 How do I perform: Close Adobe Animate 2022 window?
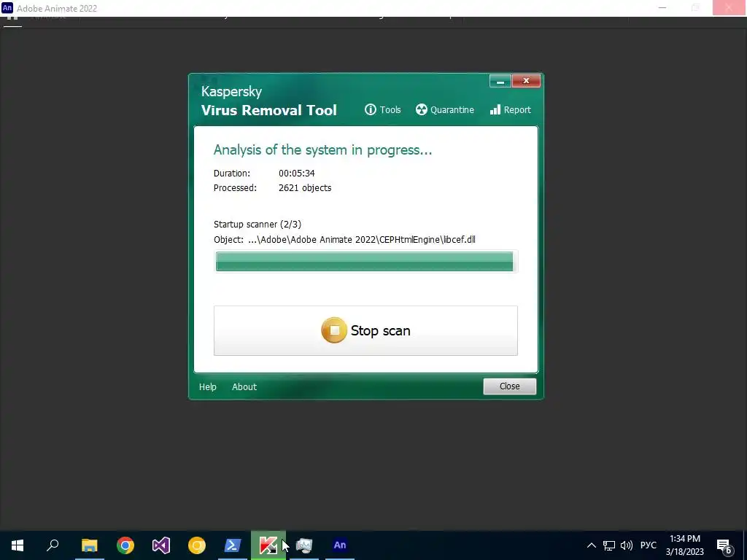[x=729, y=7]
